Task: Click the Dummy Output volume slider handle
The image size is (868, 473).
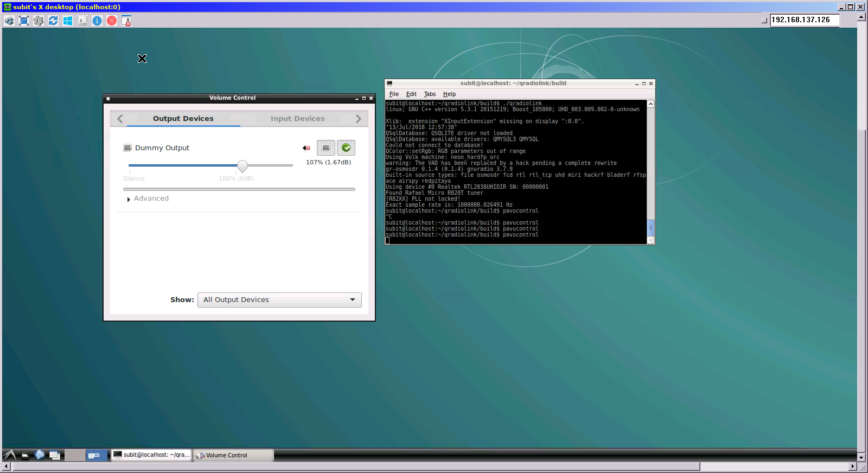Action: (242, 166)
